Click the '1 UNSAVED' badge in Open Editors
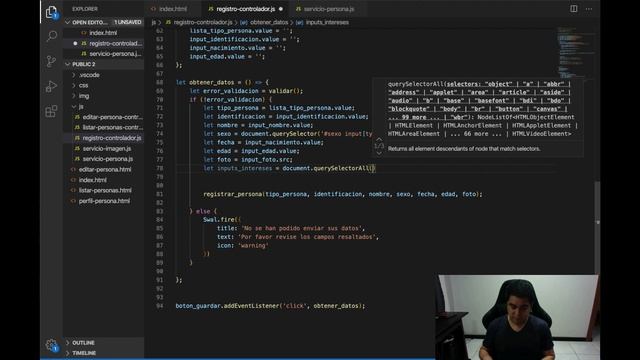Screen dimensions: 640x360 128,22
